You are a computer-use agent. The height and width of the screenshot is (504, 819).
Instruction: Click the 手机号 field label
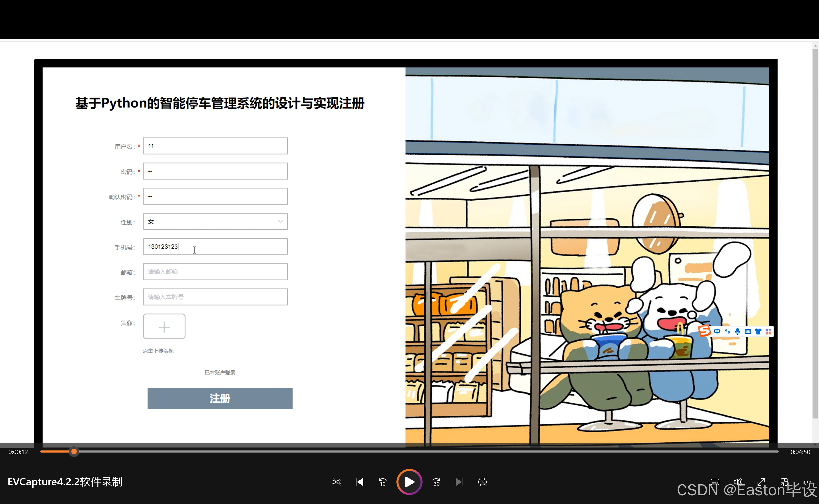coord(125,247)
